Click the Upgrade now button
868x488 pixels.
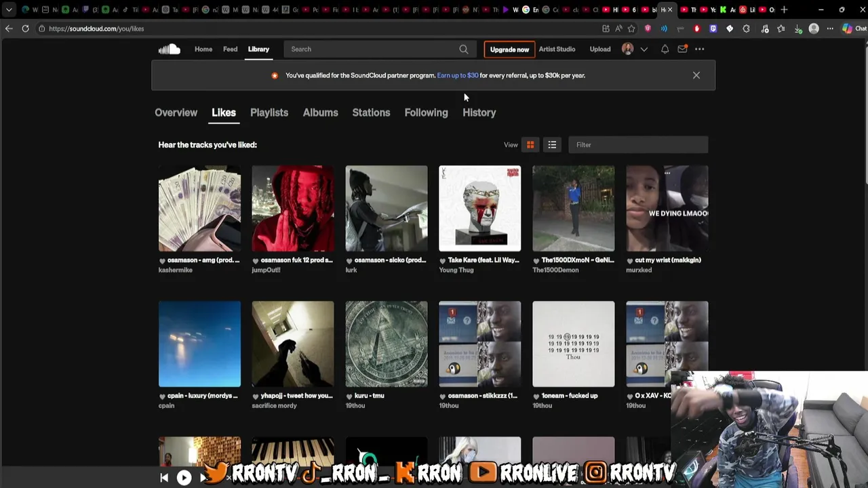[509, 49]
